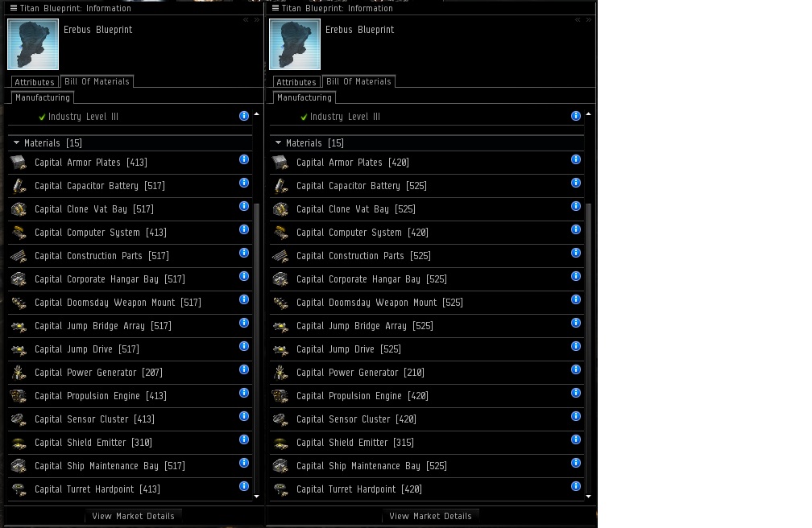Image resolution: width=812 pixels, height=528 pixels.
Task: Show info for Capital Jump Drive [525]
Action: click(x=576, y=346)
